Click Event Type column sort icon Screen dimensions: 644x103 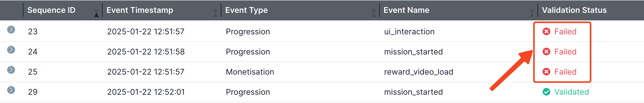coord(373,13)
